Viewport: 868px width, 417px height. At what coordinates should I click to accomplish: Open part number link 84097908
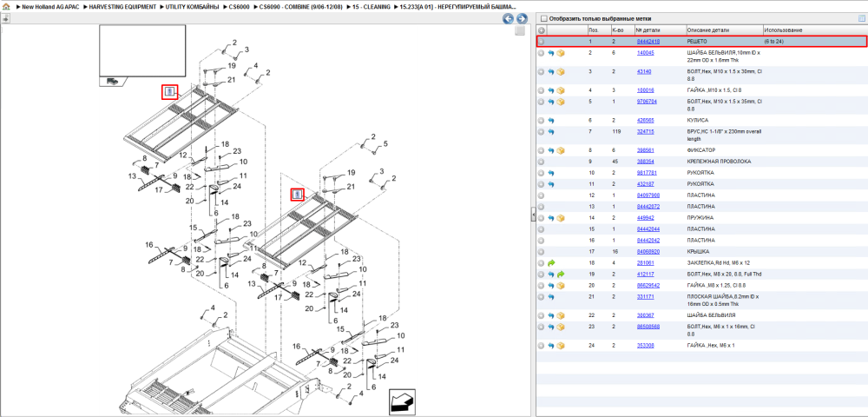648,195
